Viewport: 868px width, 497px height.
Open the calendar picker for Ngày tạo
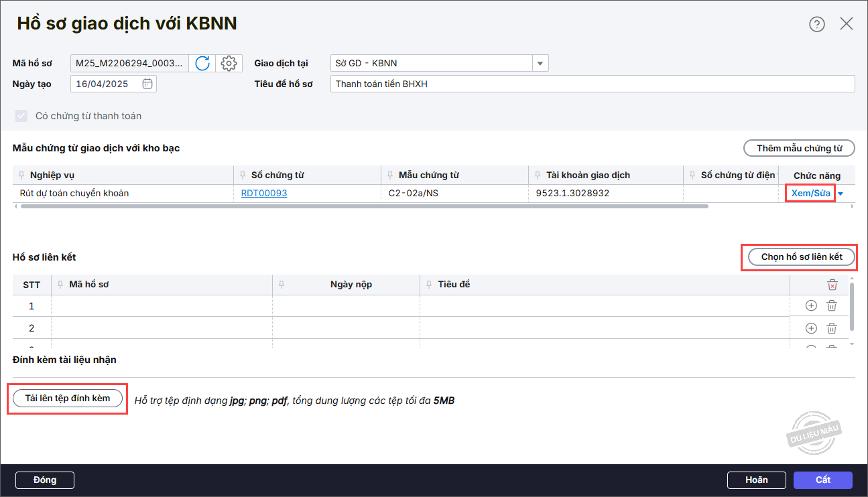[147, 84]
